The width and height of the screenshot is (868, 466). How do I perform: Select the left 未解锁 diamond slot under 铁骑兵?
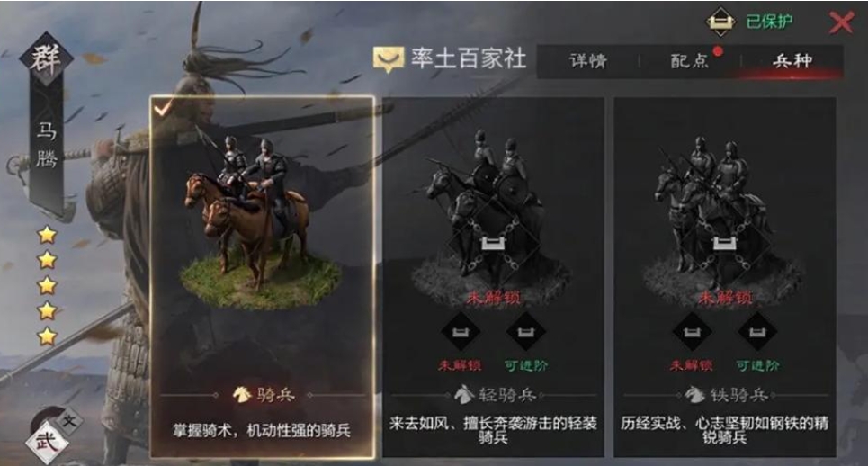coord(692,332)
